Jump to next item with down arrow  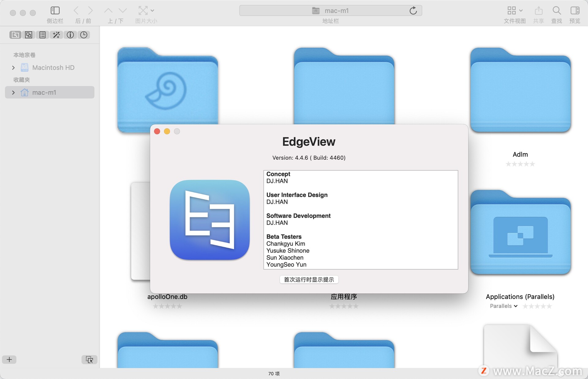coord(123,10)
